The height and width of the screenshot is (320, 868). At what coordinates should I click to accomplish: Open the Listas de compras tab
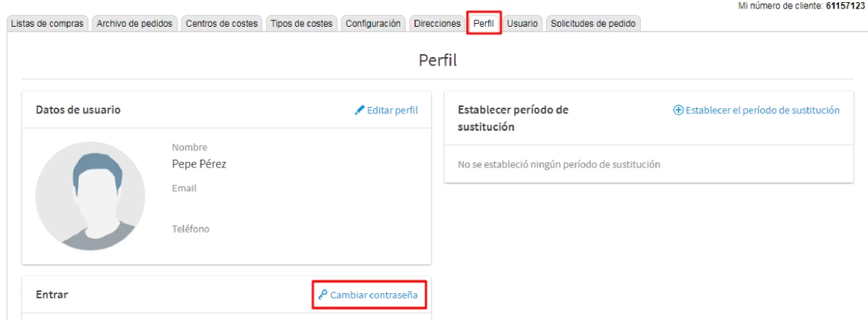[x=47, y=24]
